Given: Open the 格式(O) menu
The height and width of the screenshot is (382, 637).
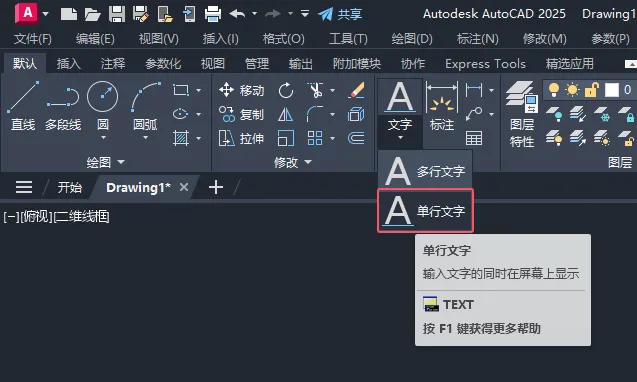Looking at the screenshot, I should pos(284,39).
